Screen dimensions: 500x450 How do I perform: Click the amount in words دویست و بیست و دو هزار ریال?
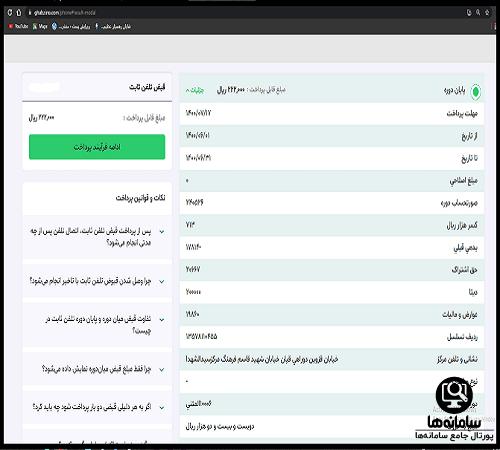click(220, 426)
